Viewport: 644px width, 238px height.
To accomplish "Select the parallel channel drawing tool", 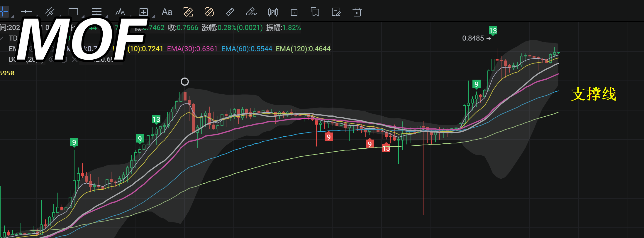I will coord(50,12).
